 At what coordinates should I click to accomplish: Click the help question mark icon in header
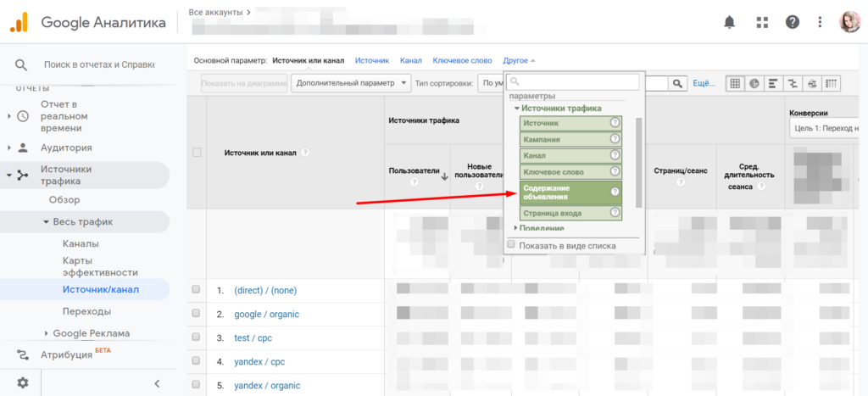(x=791, y=22)
